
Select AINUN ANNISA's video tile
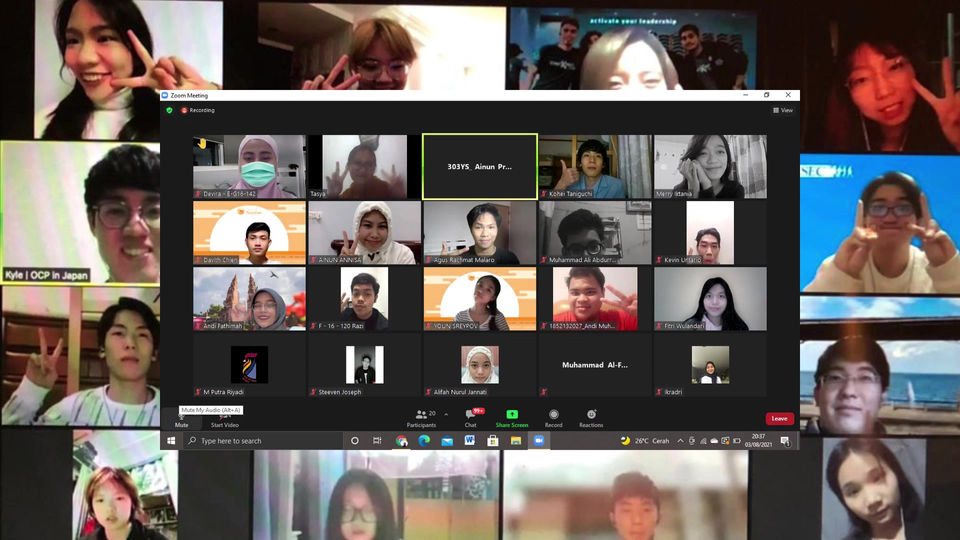[364, 233]
